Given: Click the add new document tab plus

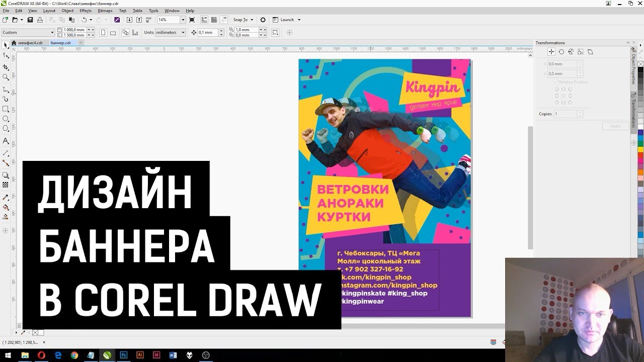Looking at the screenshot, I should (80, 43).
